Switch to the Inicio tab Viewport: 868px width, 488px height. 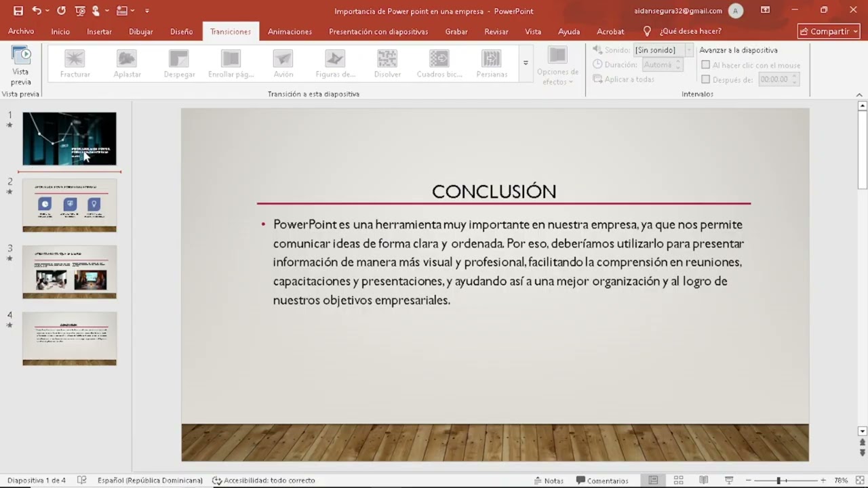point(60,31)
